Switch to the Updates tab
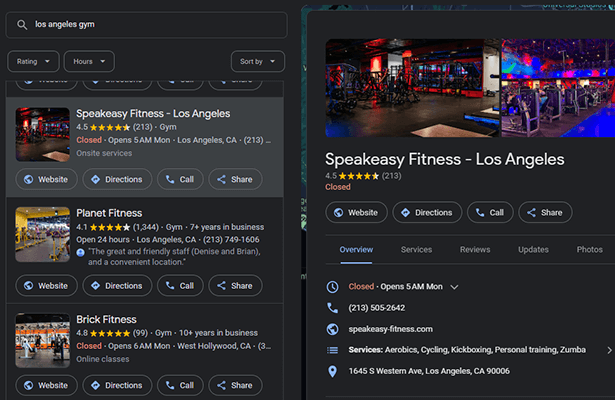The height and width of the screenshot is (400, 615). pyautogui.click(x=533, y=250)
